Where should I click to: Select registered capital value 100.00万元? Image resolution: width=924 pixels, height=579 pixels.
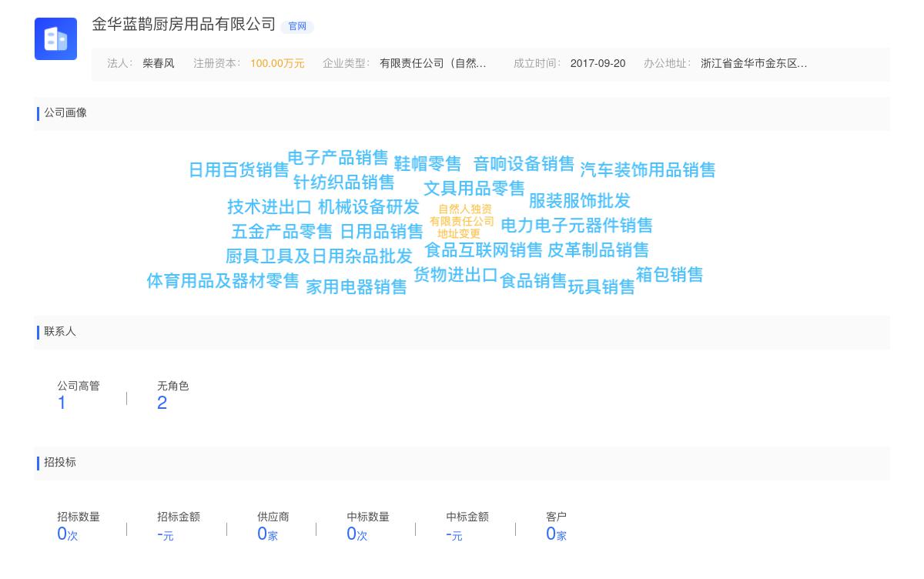point(277,63)
